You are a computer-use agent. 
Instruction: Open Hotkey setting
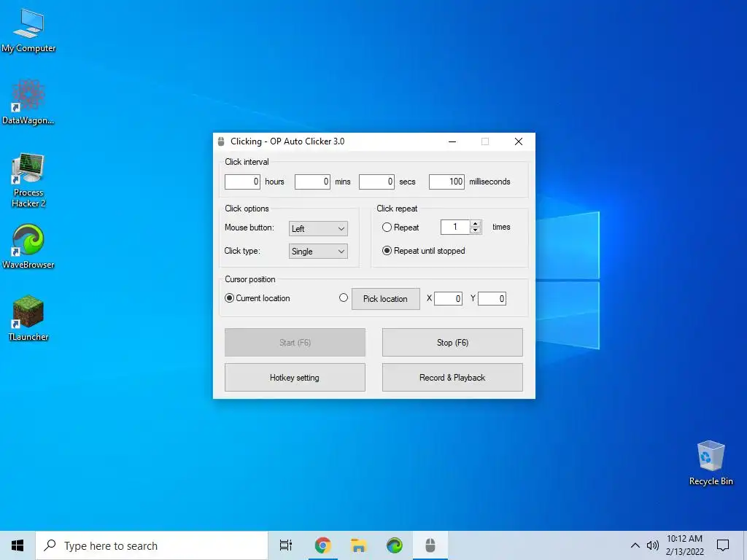tap(295, 378)
